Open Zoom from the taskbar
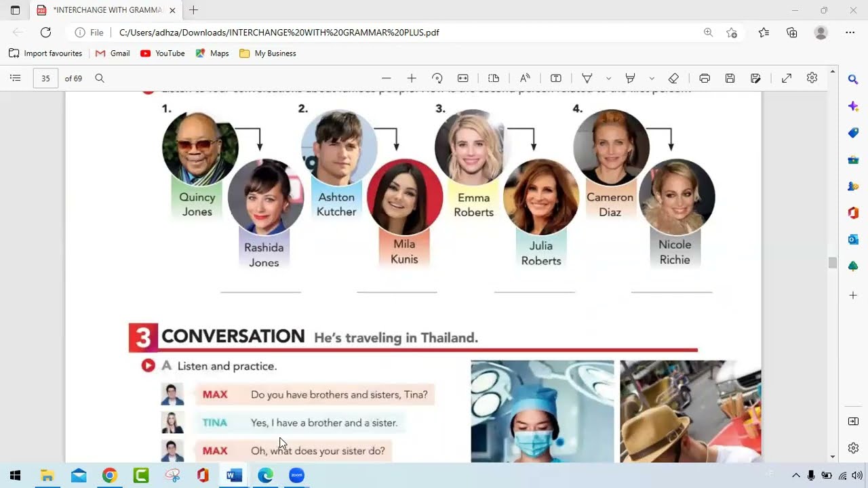Image resolution: width=868 pixels, height=488 pixels. point(296,476)
